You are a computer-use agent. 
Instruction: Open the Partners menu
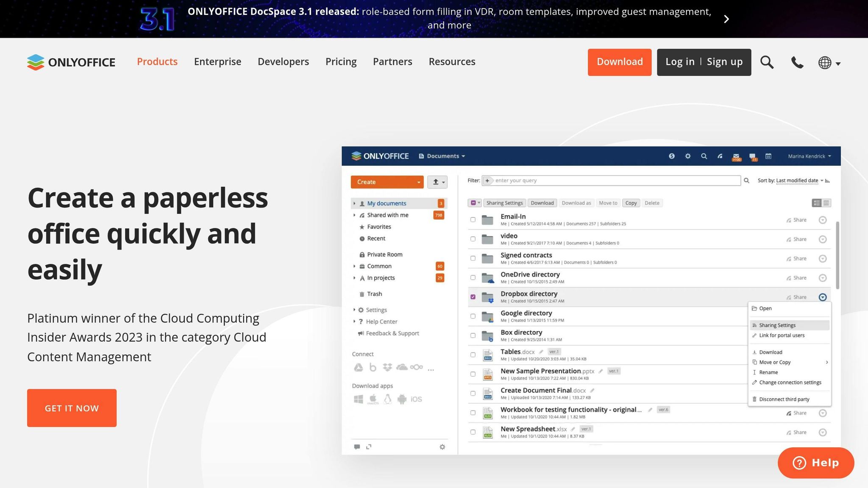click(x=392, y=62)
